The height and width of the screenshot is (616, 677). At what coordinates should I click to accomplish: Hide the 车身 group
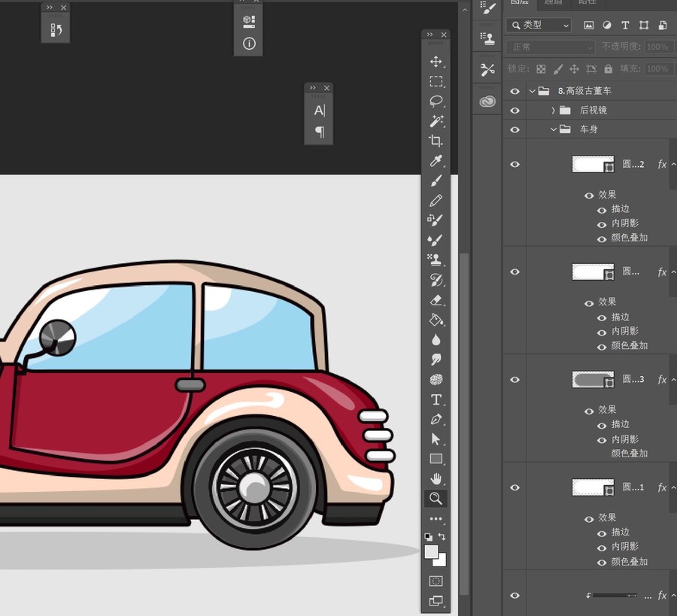[515, 129]
